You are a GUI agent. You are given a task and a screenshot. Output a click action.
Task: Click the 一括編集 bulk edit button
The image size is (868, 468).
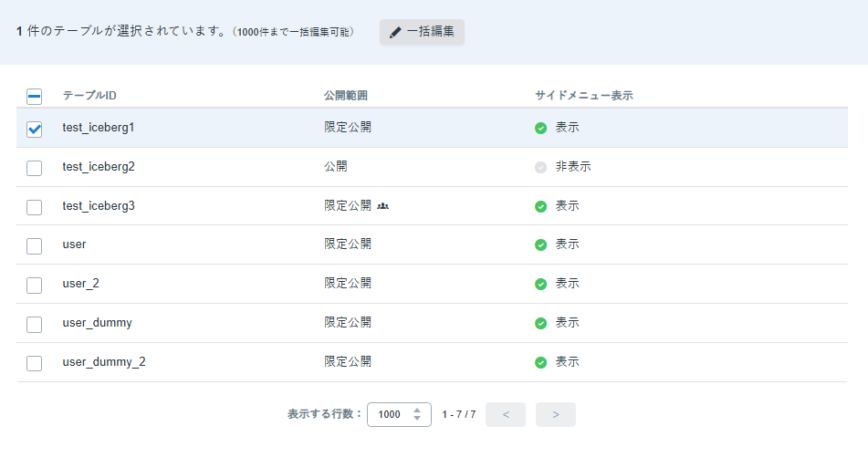pyautogui.click(x=422, y=32)
